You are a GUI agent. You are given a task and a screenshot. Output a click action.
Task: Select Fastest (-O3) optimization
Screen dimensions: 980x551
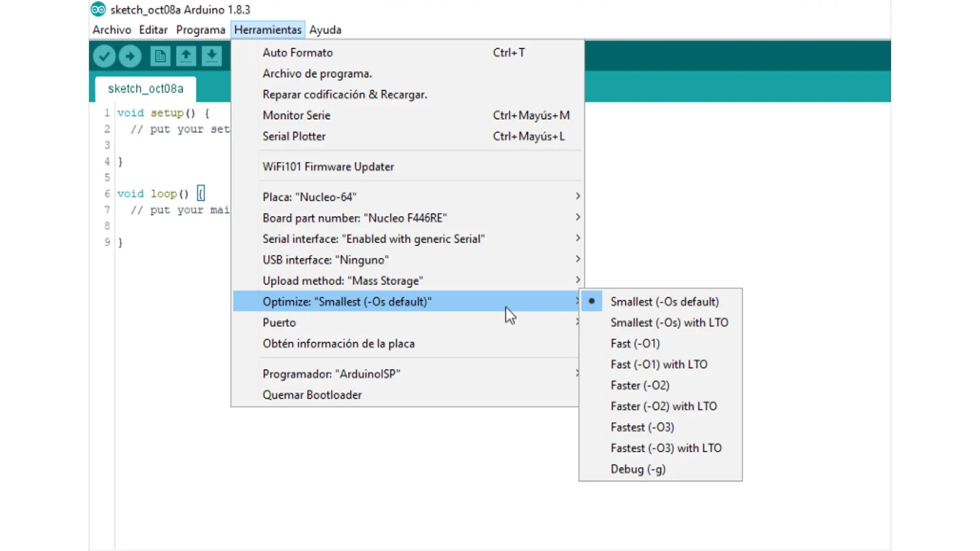click(x=660, y=427)
